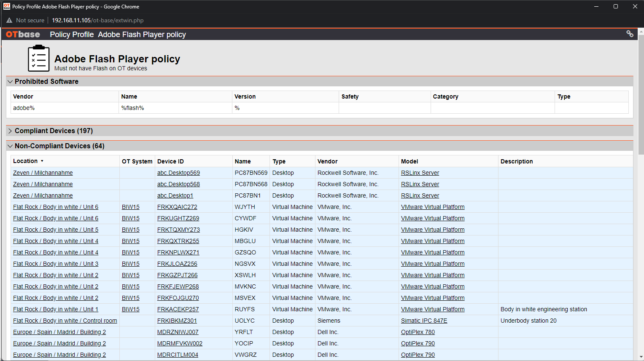
Task: Open BIW15 system for RUYFS row
Action: [x=130, y=309]
